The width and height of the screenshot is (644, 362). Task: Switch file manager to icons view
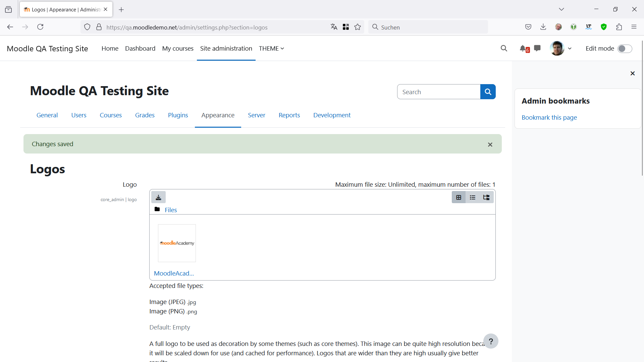pyautogui.click(x=459, y=197)
